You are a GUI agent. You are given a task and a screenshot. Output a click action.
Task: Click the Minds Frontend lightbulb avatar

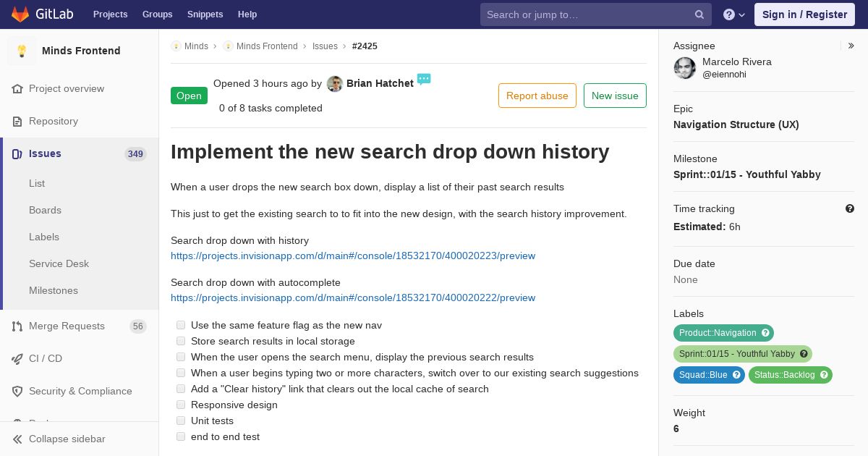pyautogui.click(x=22, y=51)
